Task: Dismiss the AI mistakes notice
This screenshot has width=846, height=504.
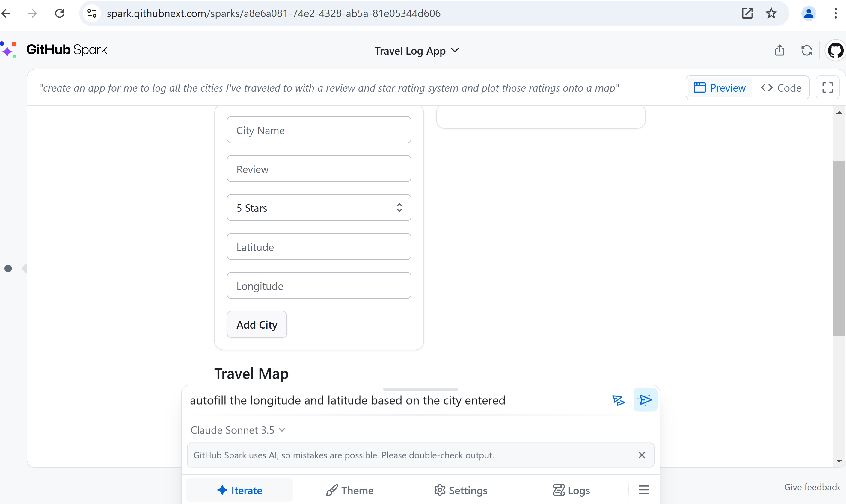Action: [x=641, y=455]
